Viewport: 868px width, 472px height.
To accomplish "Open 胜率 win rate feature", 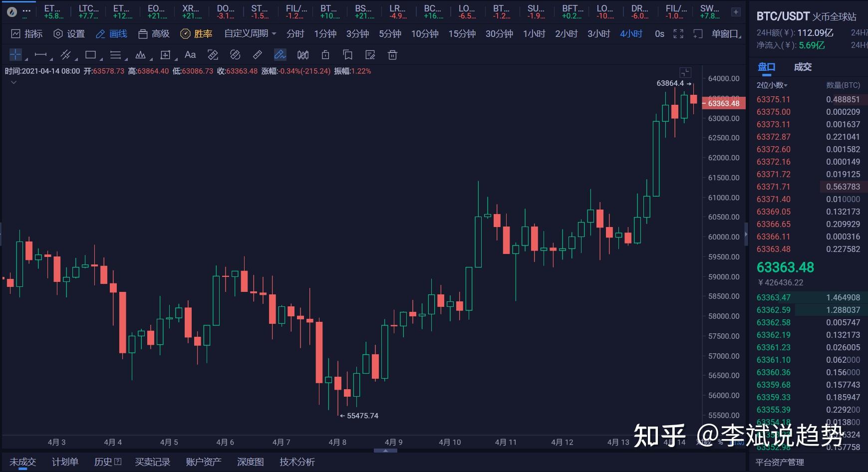I will [x=197, y=33].
